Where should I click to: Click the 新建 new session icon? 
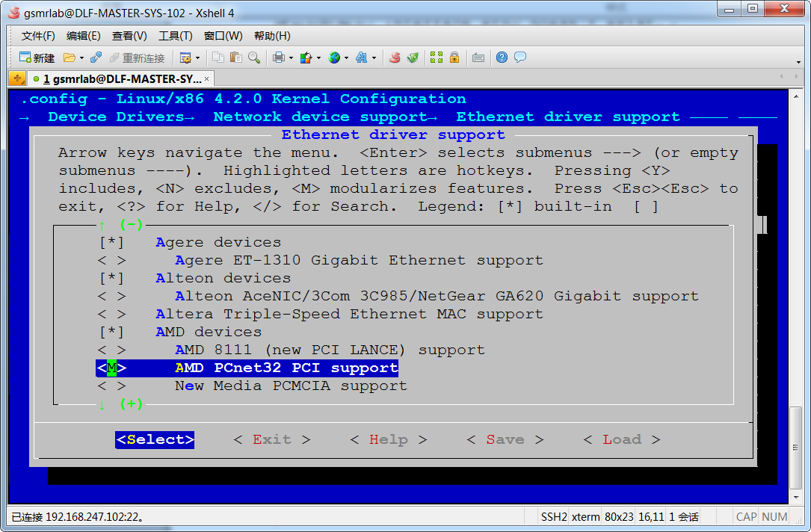click(x=36, y=58)
